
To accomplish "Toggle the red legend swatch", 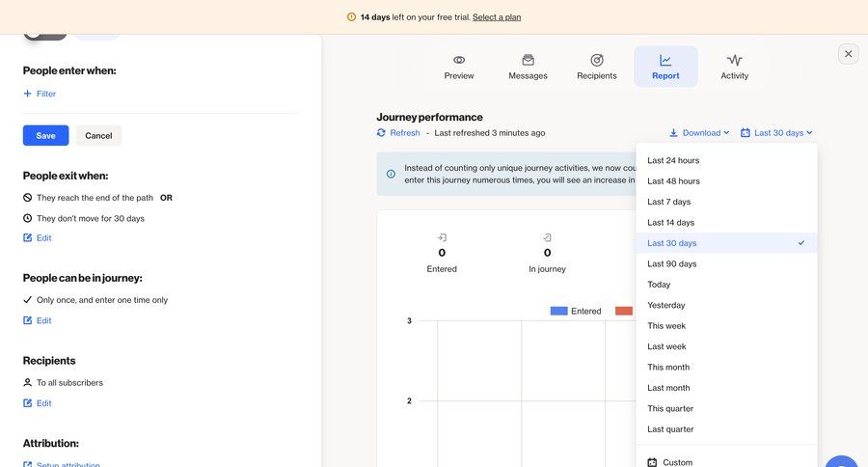I will click(624, 311).
